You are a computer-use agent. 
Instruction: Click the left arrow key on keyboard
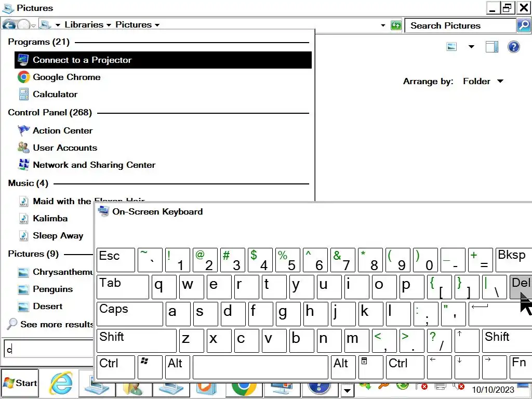pos(440,367)
